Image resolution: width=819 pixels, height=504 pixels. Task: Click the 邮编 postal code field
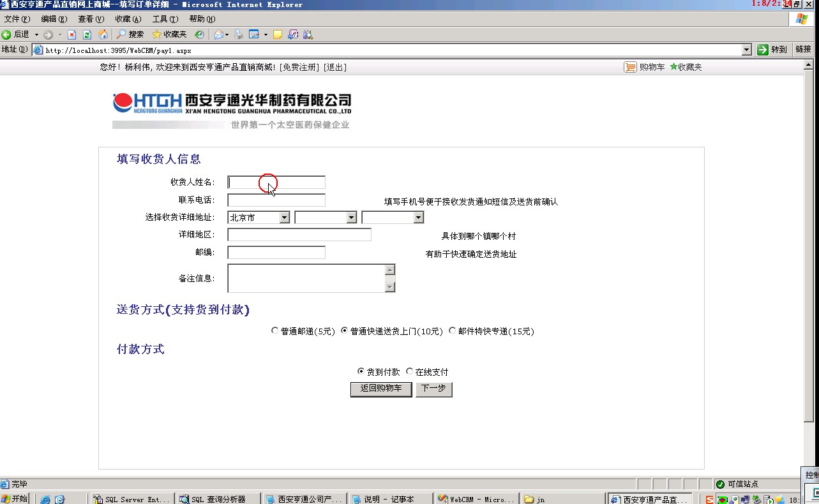point(276,253)
